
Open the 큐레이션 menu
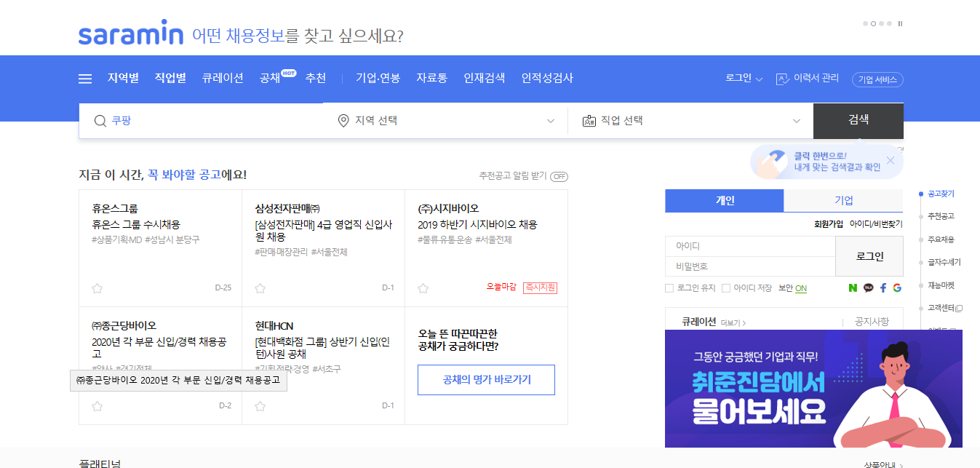pos(223,78)
